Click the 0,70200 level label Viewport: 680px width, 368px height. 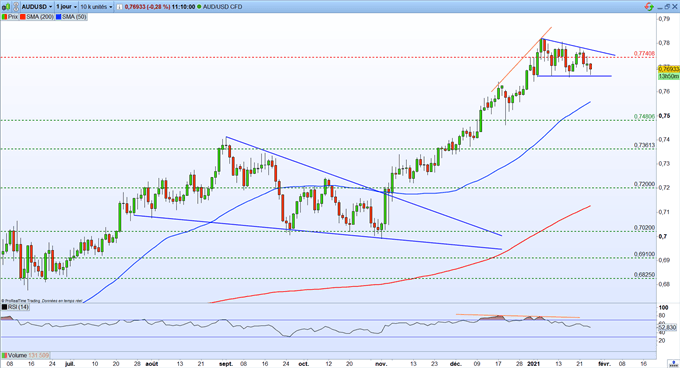coord(644,228)
